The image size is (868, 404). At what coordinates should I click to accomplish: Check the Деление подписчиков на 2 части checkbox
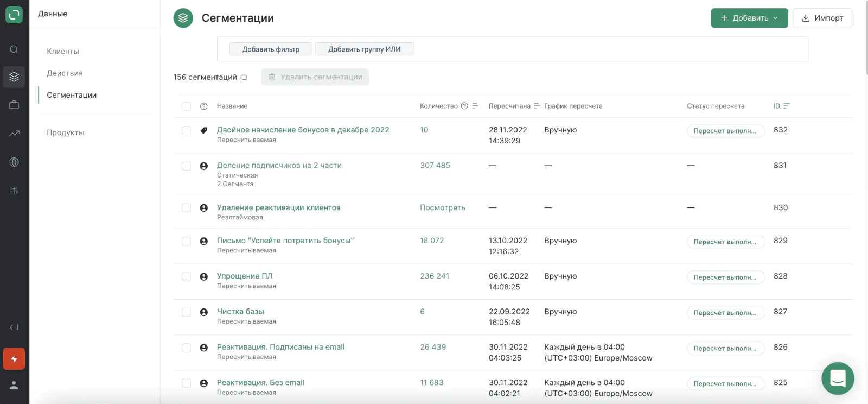point(187,166)
